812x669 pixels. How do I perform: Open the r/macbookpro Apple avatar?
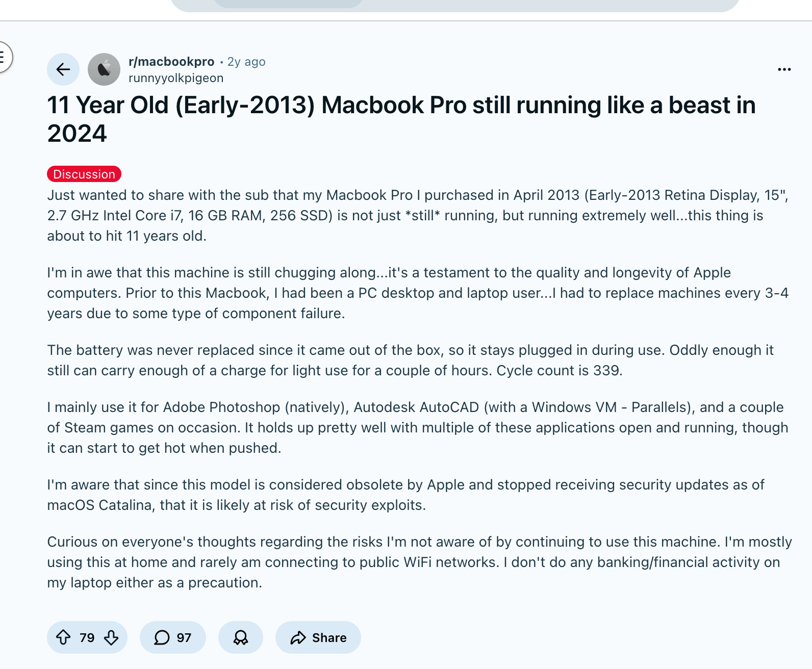click(104, 69)
